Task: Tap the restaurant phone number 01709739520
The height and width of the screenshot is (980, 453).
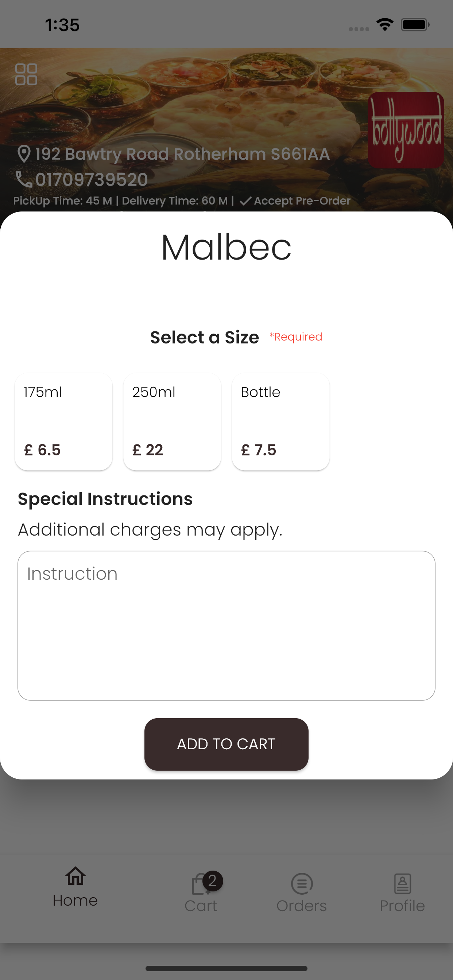Action: coord(92,180)
